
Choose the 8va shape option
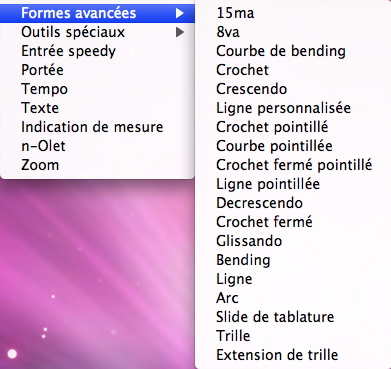tap(293, 32)
